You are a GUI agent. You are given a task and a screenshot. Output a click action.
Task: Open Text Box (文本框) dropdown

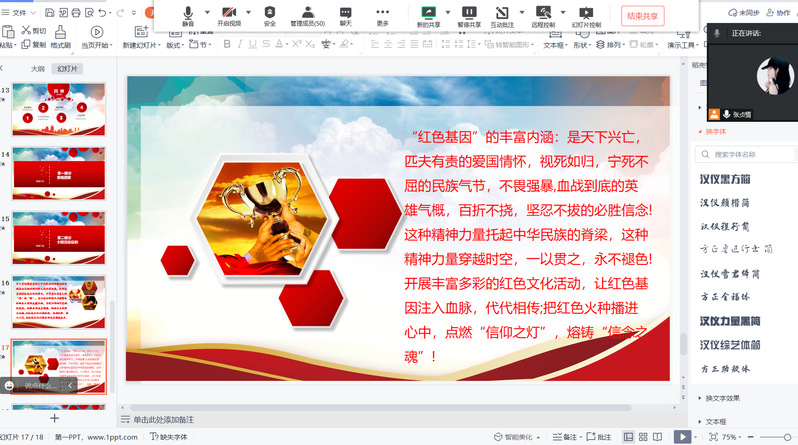[x=555, y=40]
